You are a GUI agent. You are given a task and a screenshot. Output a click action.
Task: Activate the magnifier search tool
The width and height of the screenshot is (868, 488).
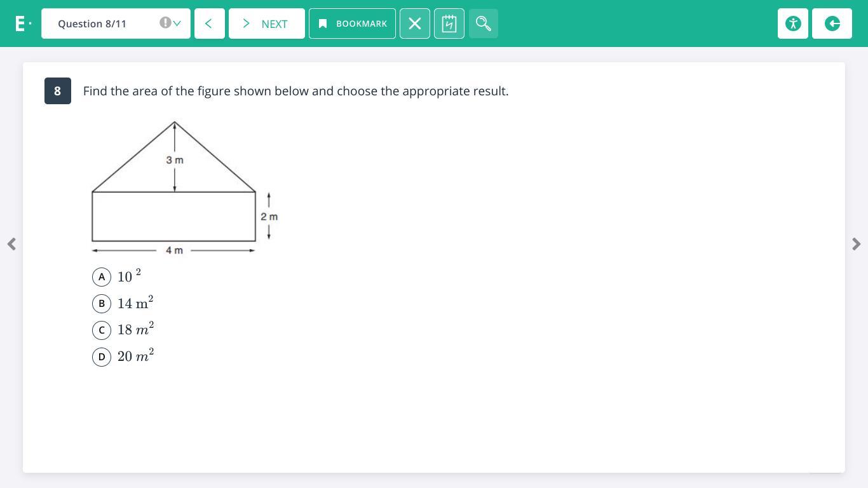484,24
